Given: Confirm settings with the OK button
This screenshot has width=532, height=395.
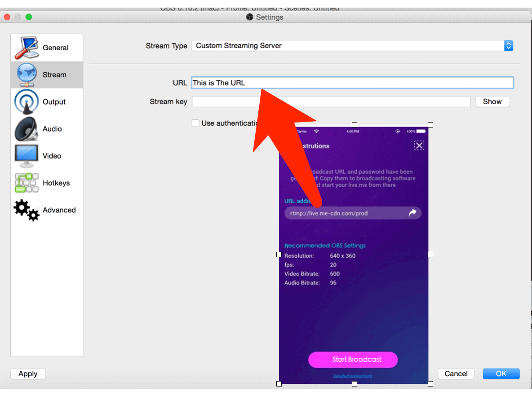Looking at the screenshot, I should pos(501,373).
